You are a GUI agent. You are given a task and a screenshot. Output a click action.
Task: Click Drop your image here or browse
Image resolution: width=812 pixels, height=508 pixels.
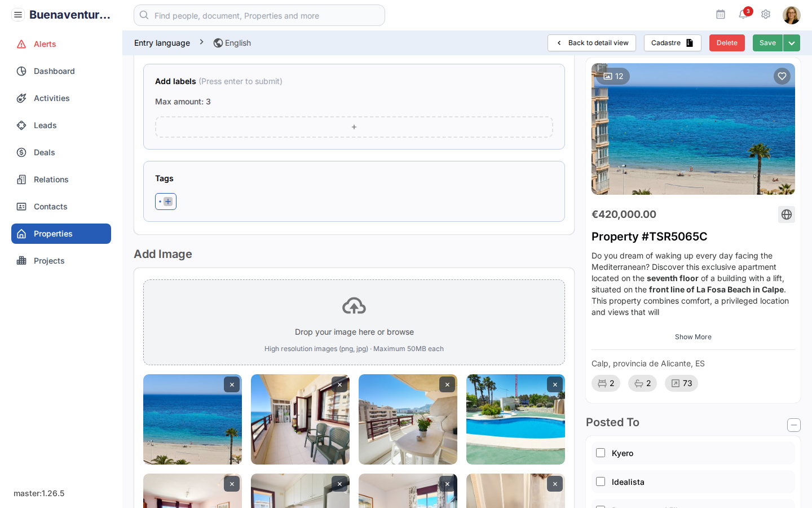(354, 332)
